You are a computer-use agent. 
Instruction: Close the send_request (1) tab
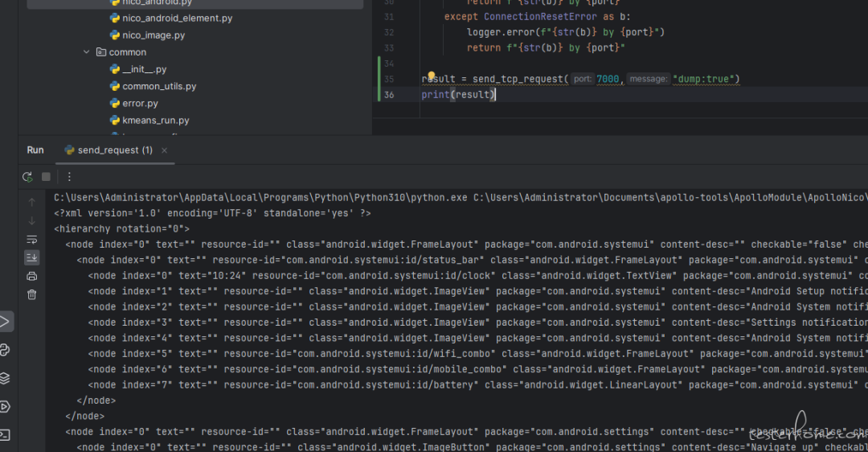(165, 150)
